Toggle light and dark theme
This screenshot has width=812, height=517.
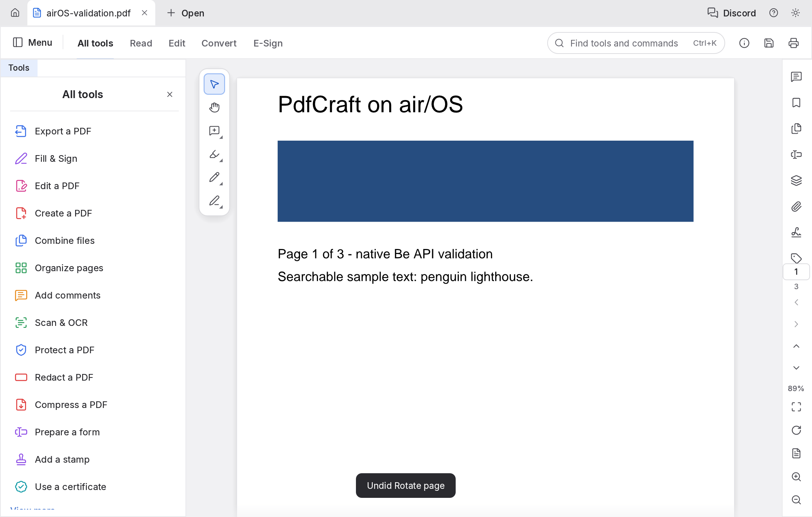795,13
